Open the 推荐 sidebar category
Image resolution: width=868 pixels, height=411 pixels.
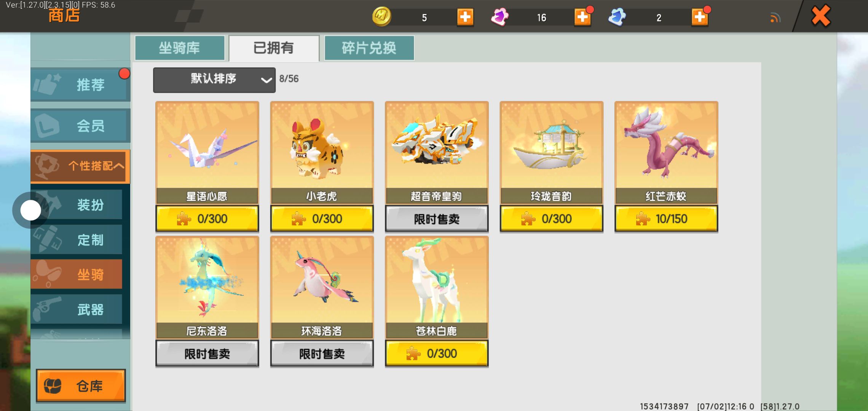click(80, 84)
